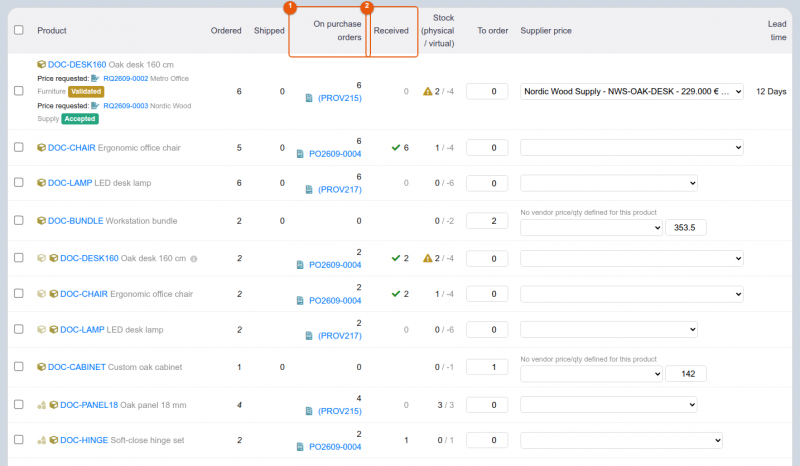
Task: Click document icon before (PROV215) in DOC-PANEL18 row
Action: coord(309,411)
